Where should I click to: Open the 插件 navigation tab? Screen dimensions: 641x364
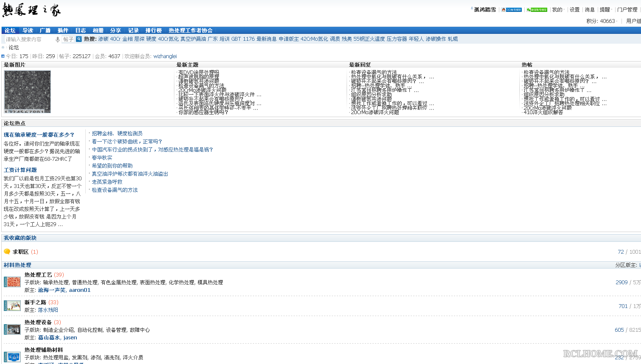(x=63, y=31)
